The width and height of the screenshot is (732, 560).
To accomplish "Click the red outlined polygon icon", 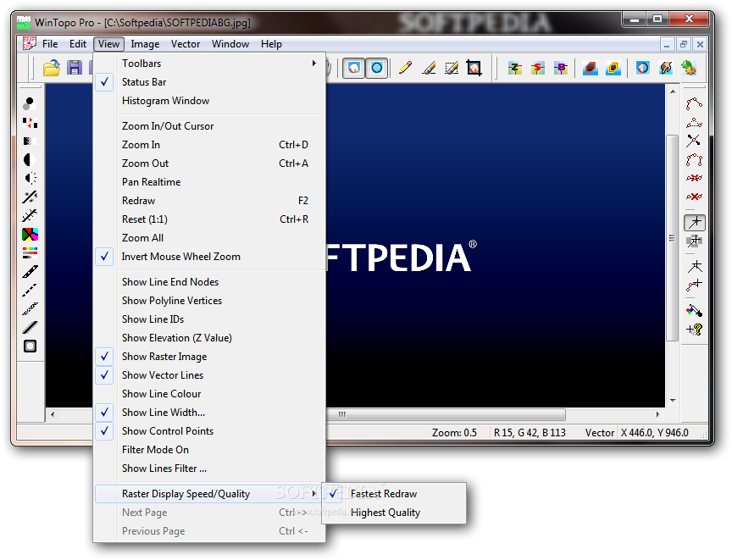I will click(590, 68).
